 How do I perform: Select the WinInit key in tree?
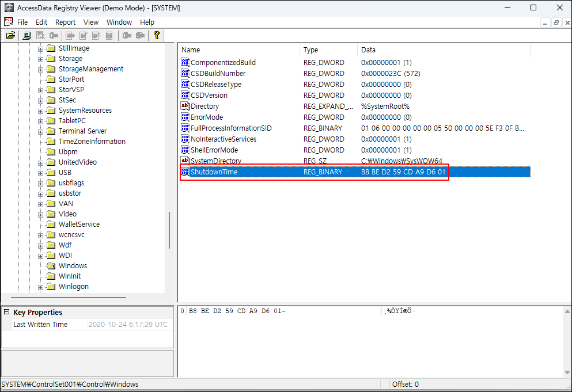click(70, 276)
